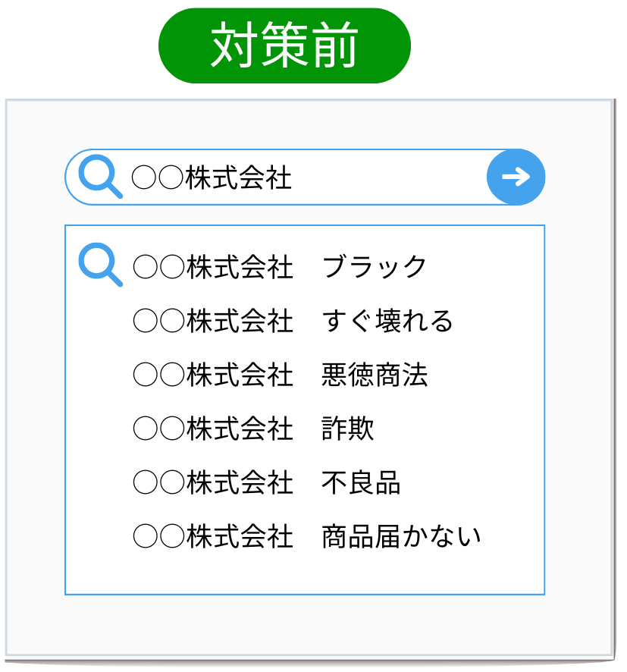Screen dimensions: 627x672
Task: Click the green 対策前 label
Action: tap(284, 46)
